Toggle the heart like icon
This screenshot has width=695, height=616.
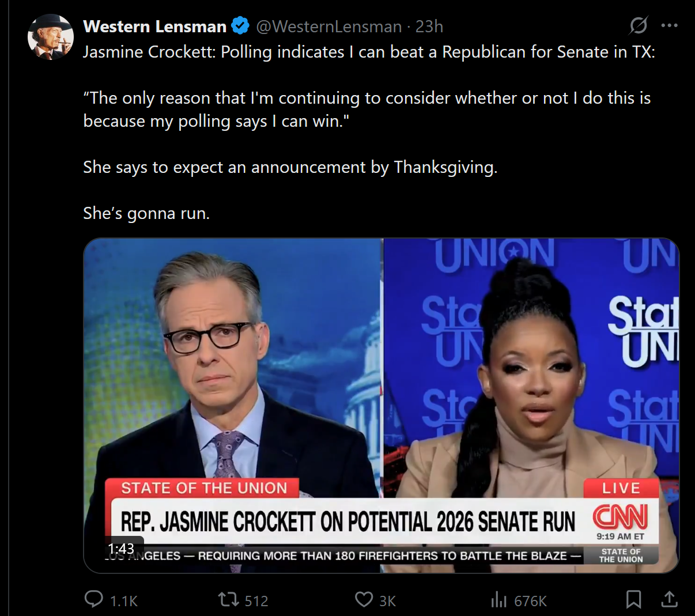pyautogui.click(x=364, y=600)
